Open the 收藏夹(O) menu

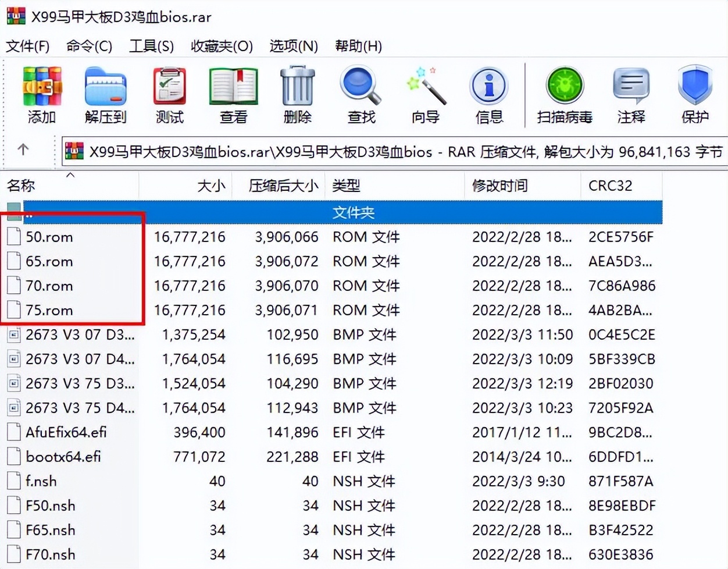222,46
